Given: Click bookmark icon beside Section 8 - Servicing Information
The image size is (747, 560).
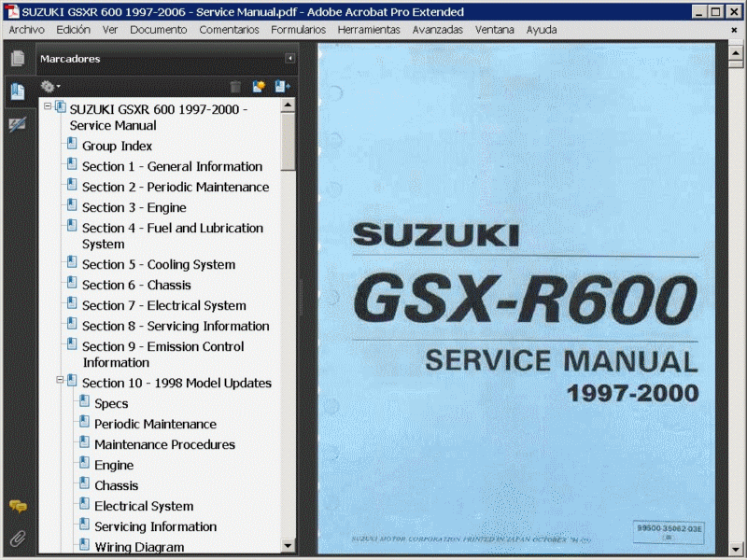Looking at the screenshot, I should pyautogui.click(x=72, y=323).
